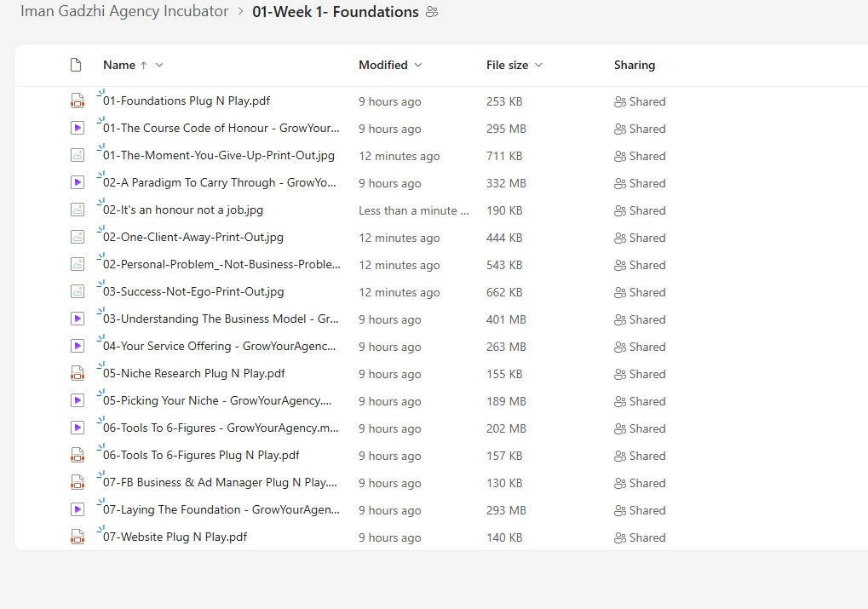
Task: Open 06-Tools To 6-Figures Plug N Play.pdf
Action: pos(201,456)
